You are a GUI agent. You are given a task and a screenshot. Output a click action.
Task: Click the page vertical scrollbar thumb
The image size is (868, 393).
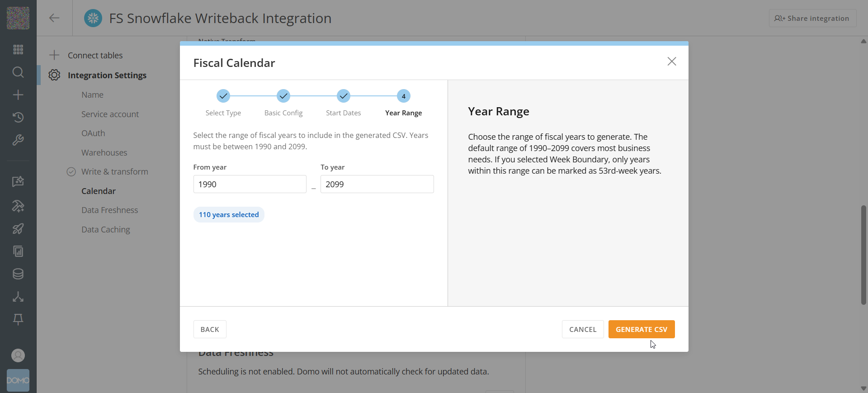pos(863,255)
